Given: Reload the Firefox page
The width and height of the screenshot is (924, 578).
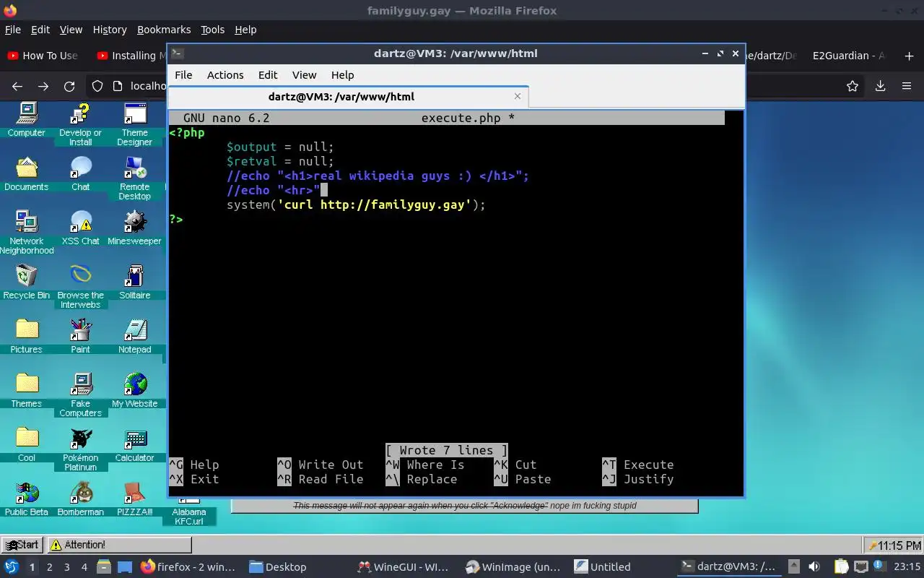Looking at the screenshot, I should [69, 86].
